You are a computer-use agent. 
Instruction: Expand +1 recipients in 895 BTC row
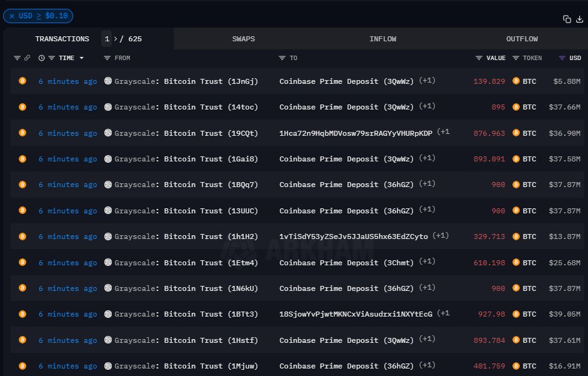[x=427, y=106]
